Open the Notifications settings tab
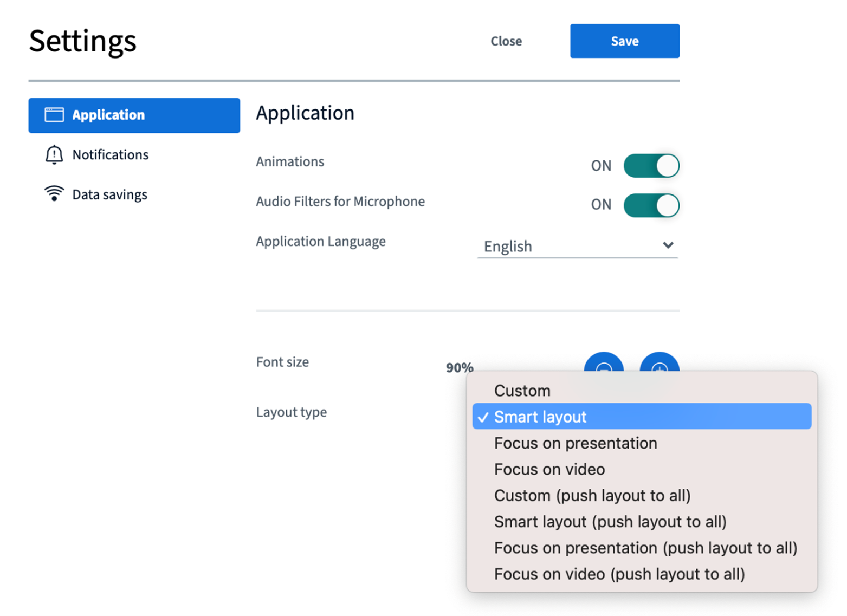 pos(110,155)
